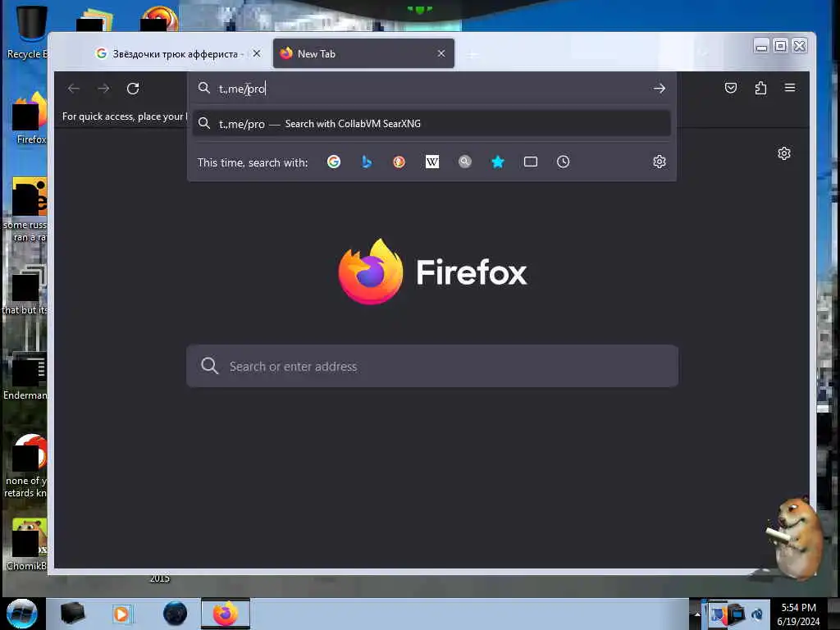Select Firefox in the taskbar

[x=226, y=614]
